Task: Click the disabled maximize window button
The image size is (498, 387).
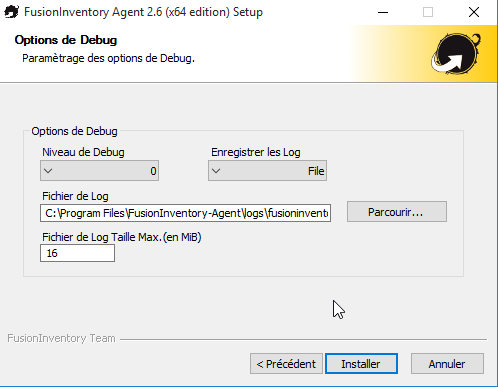Action: click(x=428, y=12)
